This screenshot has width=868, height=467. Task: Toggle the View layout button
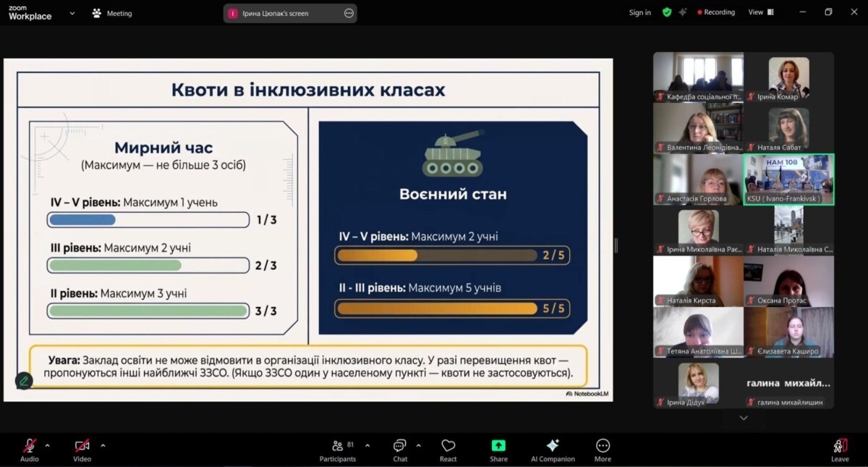761,12
